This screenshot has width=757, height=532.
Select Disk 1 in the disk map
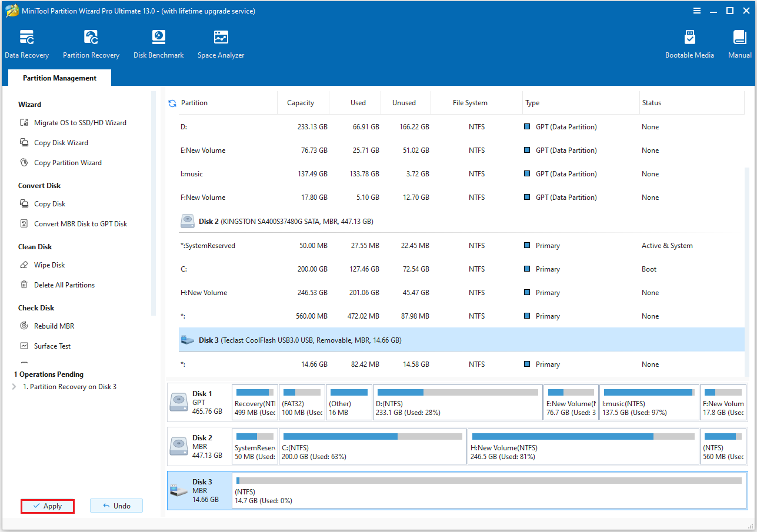point(199,403)
